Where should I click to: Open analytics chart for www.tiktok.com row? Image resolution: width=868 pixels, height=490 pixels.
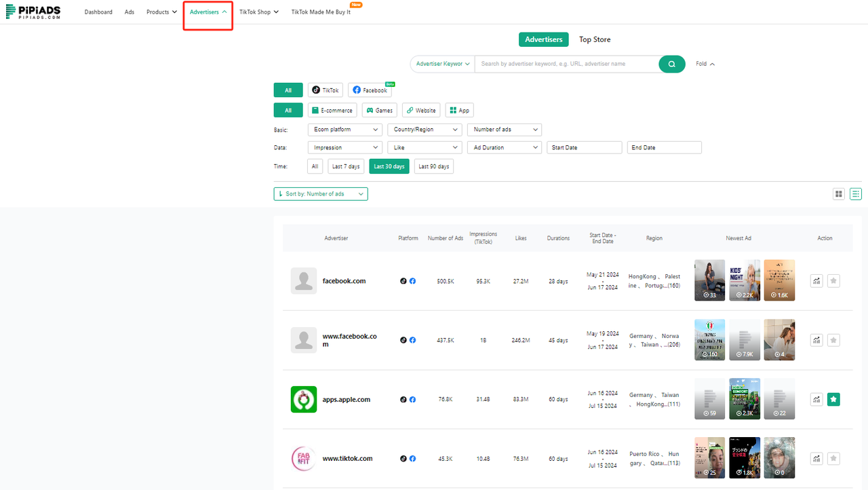tap(816, 459)
